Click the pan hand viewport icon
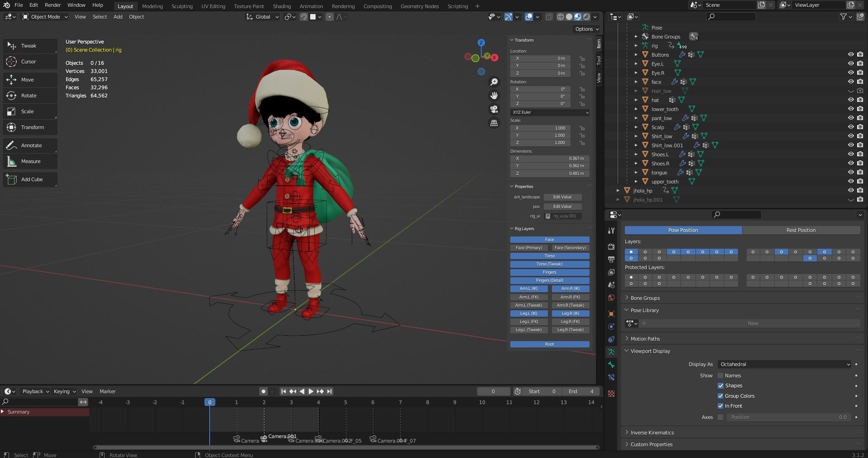This screenshot has height=458, width=868. point(494,96)
